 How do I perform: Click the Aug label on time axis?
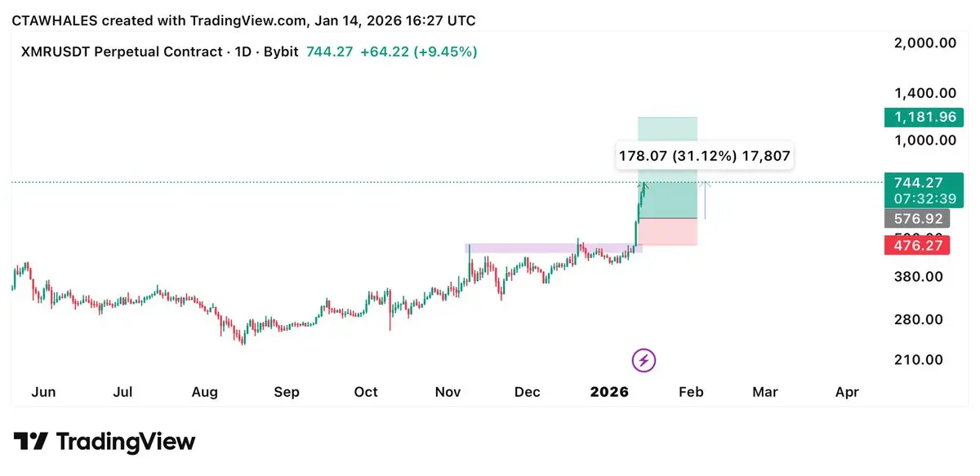click(x=204, y=392)
